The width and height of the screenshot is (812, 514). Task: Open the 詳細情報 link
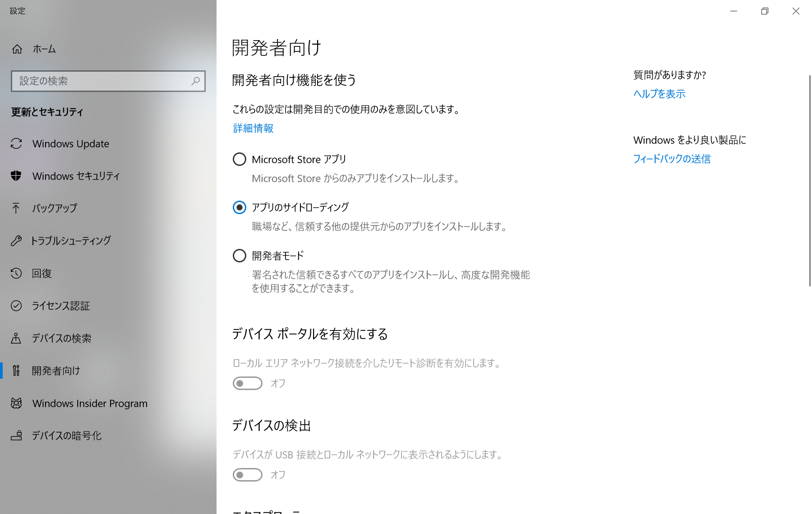(x=253, y=128)
